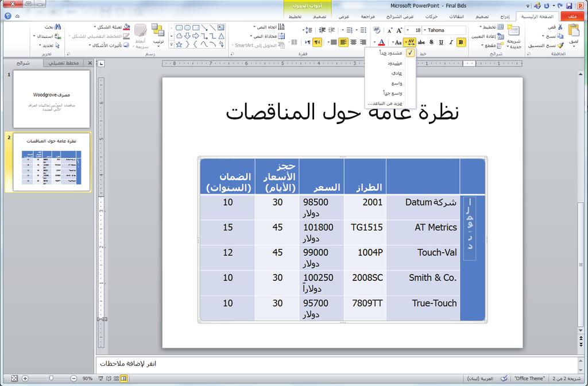The image size is (588, 386).
Task: Open the Character Spacing (AV) button
Action: 409,43
